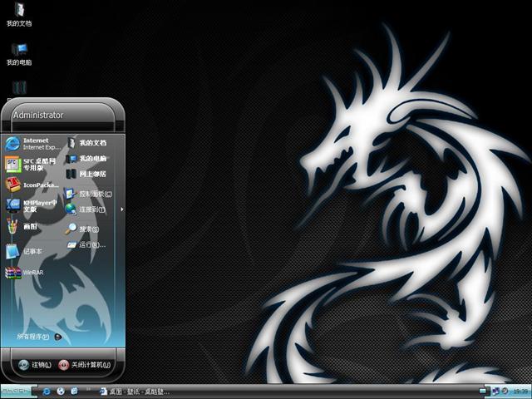Click the monitor icon beside the tray
The height and width of the screenshot is (399, 532).
(482, 392)
